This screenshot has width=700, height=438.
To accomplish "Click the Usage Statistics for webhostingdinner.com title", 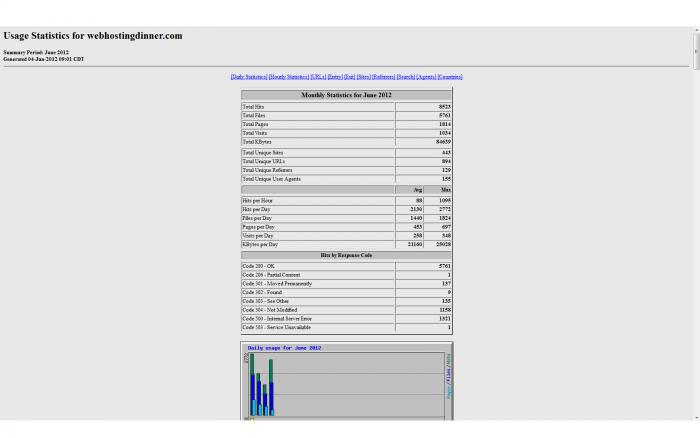I will 93,36.
